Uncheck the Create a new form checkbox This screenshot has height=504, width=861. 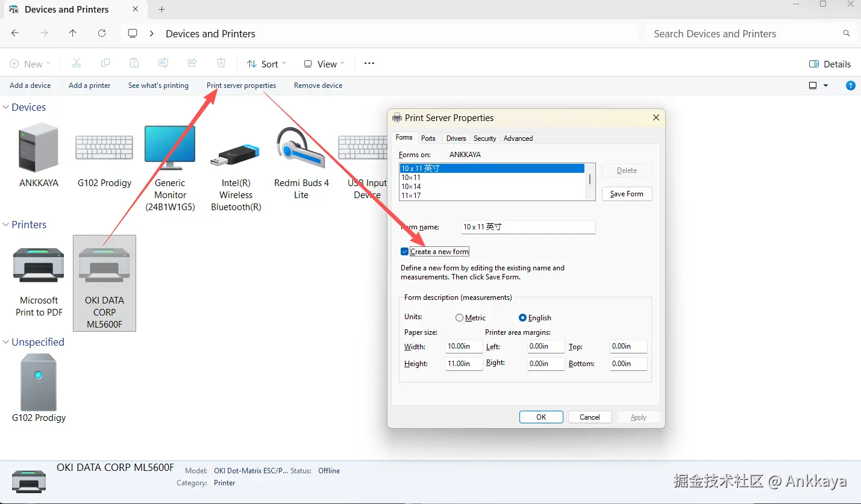click(x=404, y=252)
